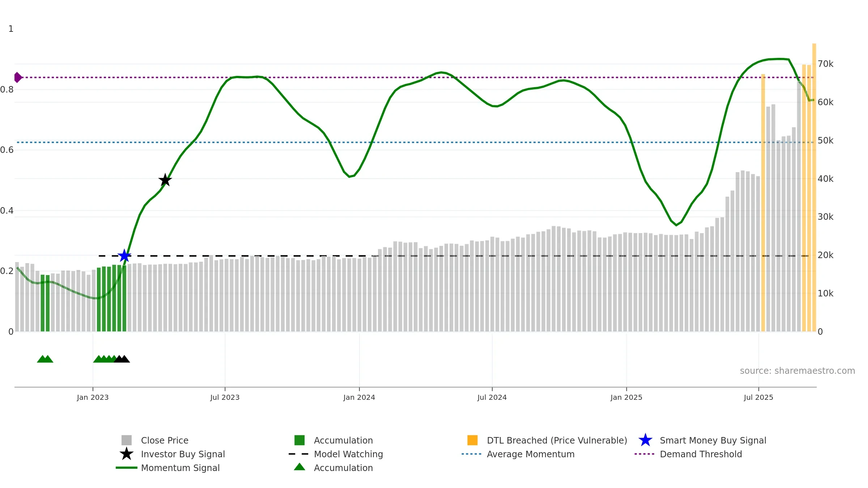Click the black star icon in legend
Image resolution: width=868 pixels, height=488 pixels.
pos(127,454)
